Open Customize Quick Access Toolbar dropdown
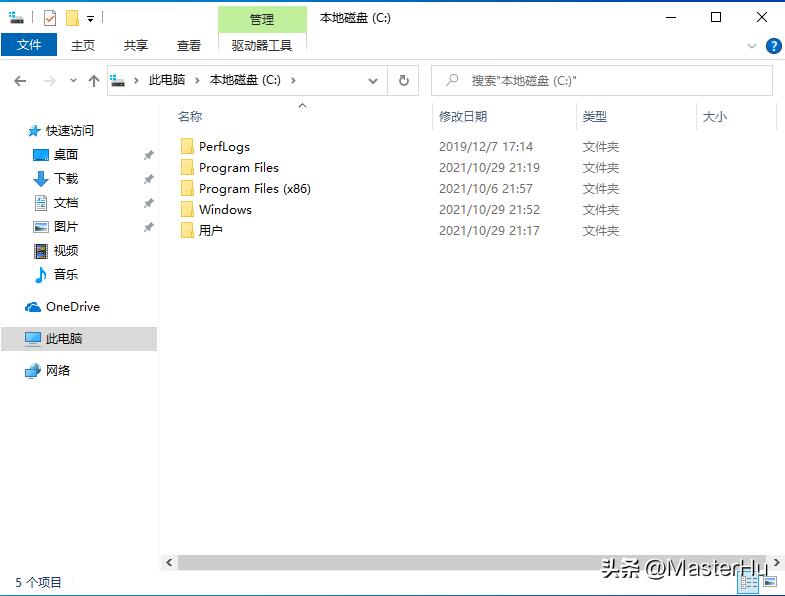 (x=91, y=19)
